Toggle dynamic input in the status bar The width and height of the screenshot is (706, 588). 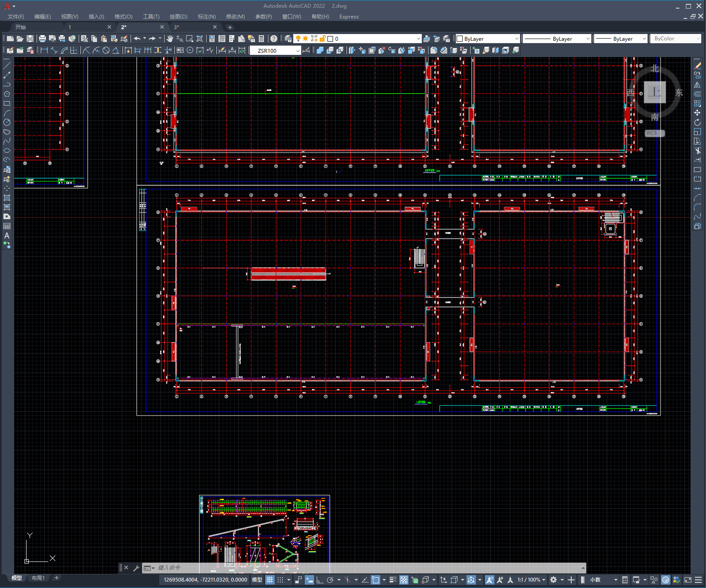(309, 580)
